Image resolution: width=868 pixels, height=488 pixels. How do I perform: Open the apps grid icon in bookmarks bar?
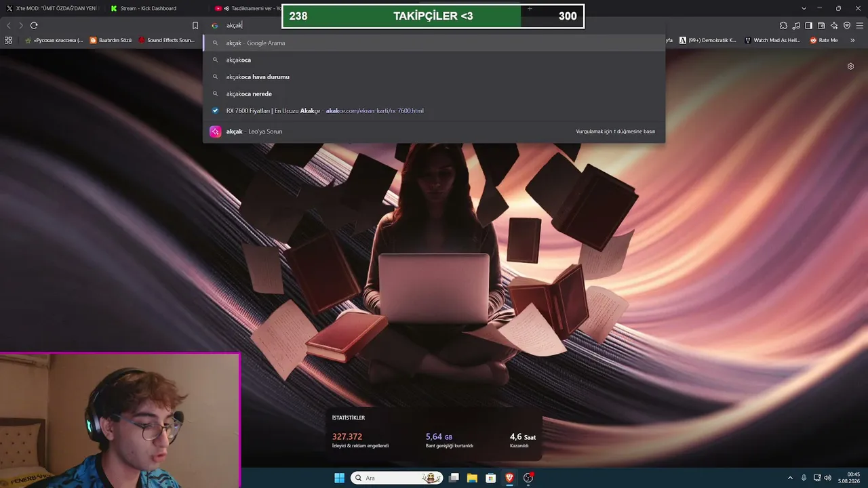click(8, 40)
